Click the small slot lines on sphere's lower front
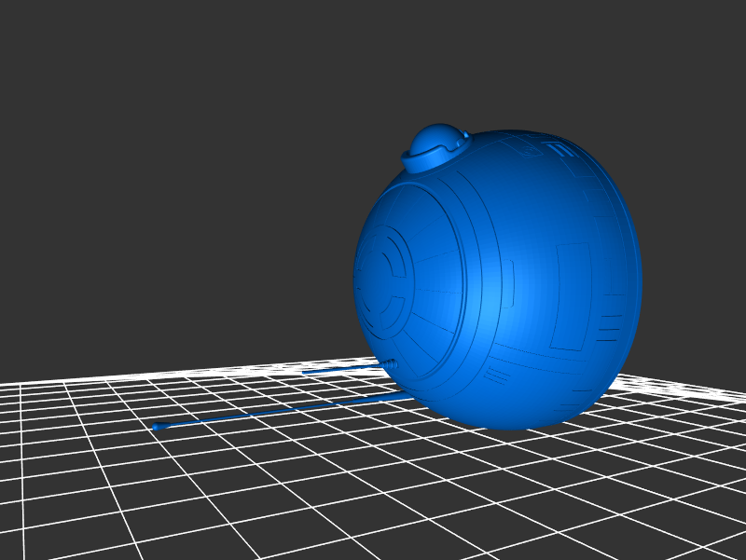Image resolution: width=746 pixels, height=560 pixels. pyautogui.click(x=496, y=376)
